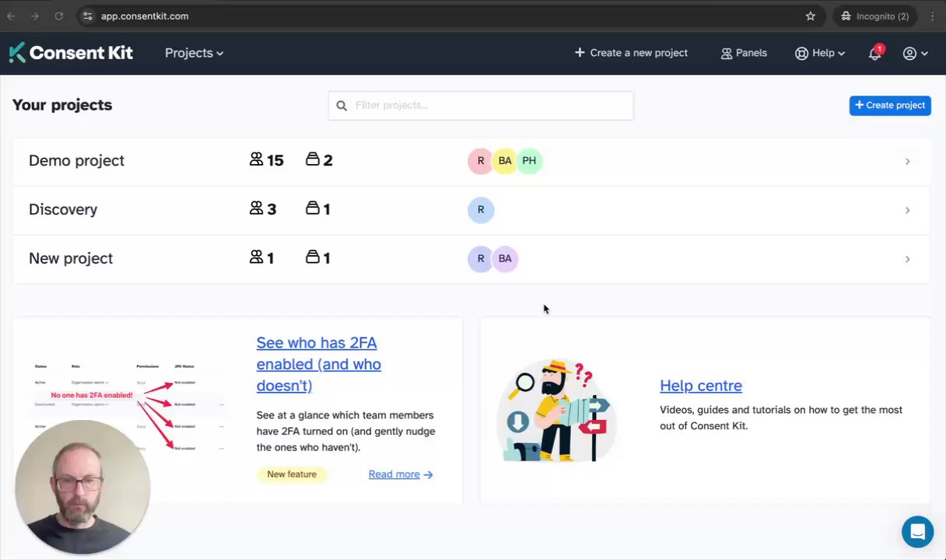Click the BA avatar in Demo project

click(x=505, y=161)
